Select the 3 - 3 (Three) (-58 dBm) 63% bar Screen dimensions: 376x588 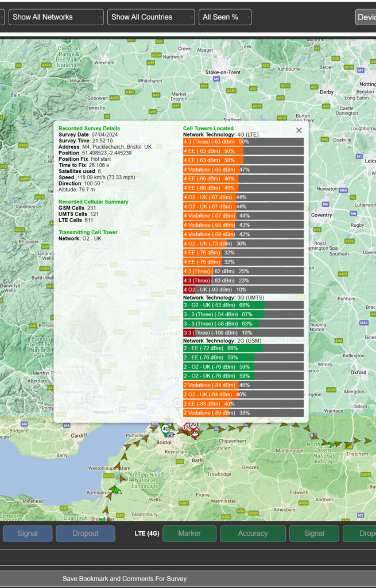pyautogui.click(x=243, y=324)
